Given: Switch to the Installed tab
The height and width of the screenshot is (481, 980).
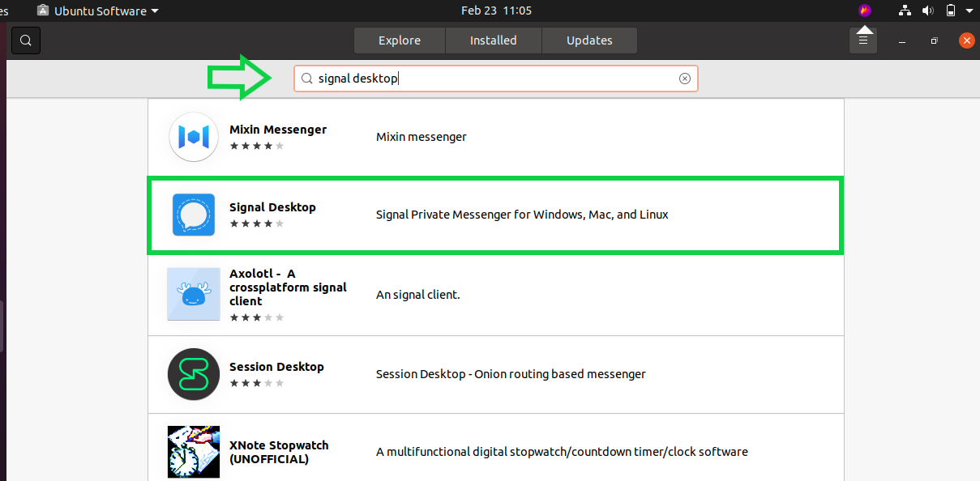Looking at the screenshot, I should tap(494, 40).
